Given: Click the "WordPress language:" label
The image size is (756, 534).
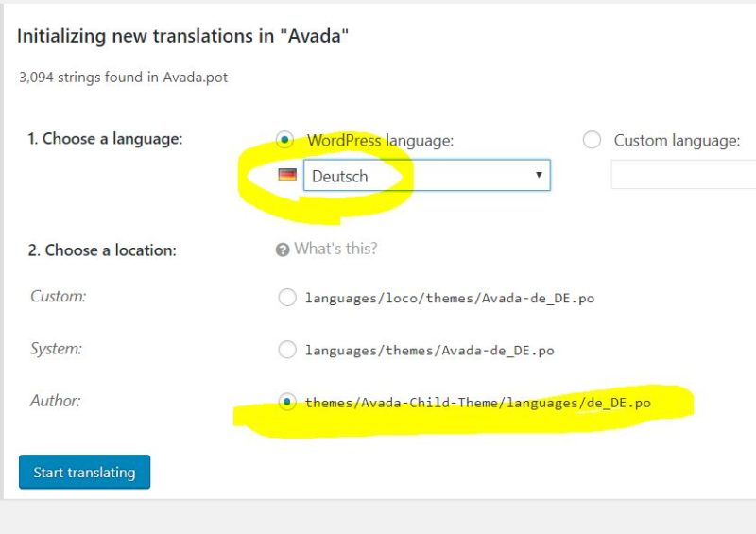Looking at the screenshot, I should click(380, 140).
